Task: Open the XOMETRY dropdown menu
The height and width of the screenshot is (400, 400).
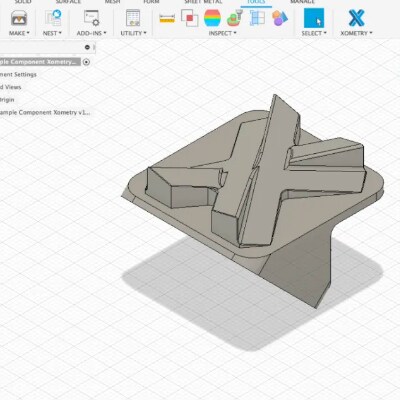Action: click(x=356, y=33)
